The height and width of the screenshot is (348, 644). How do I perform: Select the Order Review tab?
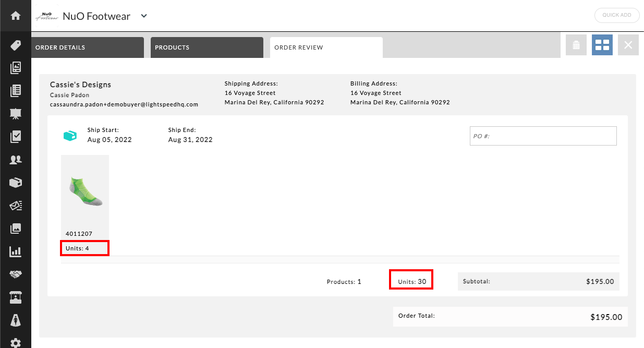(326, 47)
